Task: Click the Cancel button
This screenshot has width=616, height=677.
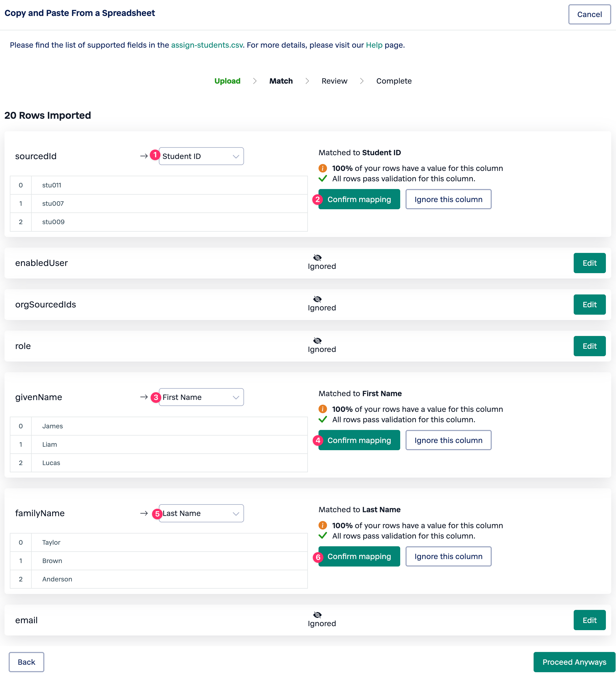Action: 589,14
